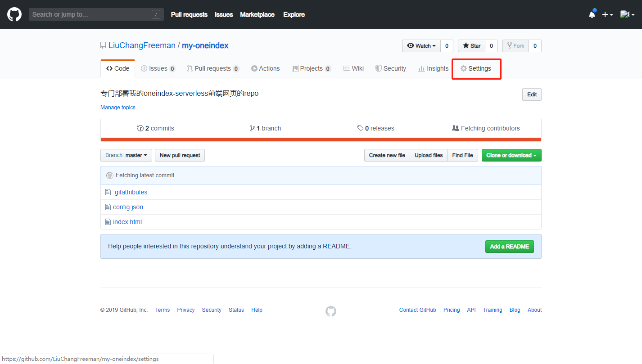Click the file icon beside config.json
The width and height of the screenshot is (642, 364).
[108, 207]
